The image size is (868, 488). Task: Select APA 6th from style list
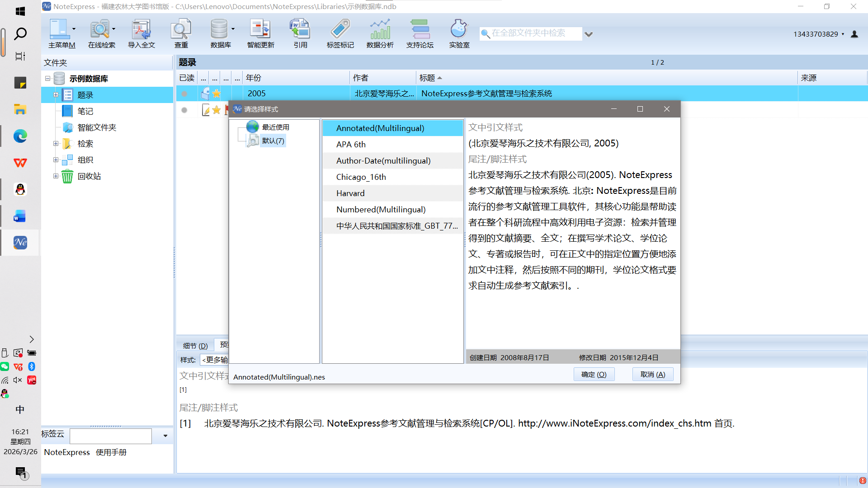pos(351,145)
